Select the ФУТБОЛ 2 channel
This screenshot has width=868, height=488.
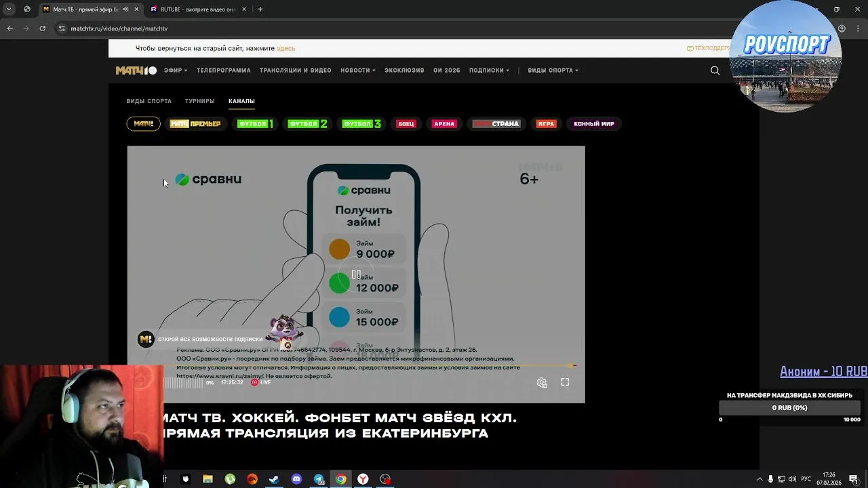308,124
